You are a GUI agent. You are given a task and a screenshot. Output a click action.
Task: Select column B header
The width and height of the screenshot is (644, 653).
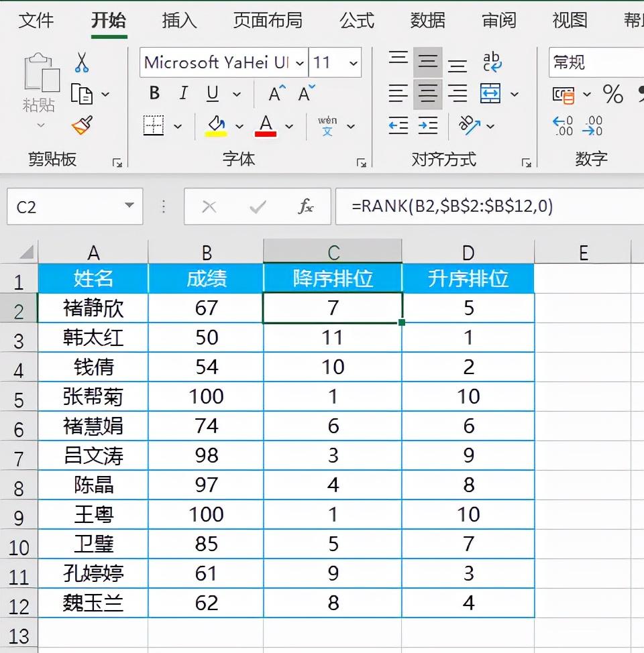[x=206, y=252]
